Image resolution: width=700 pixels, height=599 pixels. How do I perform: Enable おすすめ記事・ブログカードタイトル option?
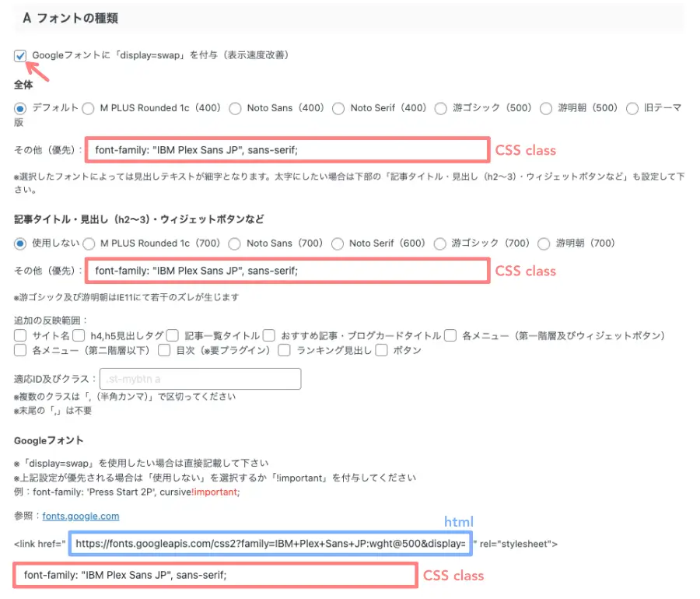[268, 335]
